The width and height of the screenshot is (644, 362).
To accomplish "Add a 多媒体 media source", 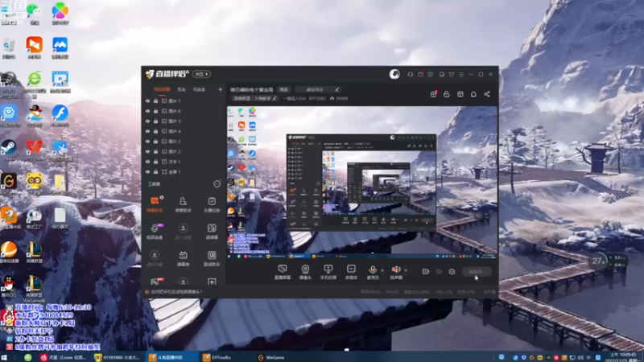I will click(351, 272).
